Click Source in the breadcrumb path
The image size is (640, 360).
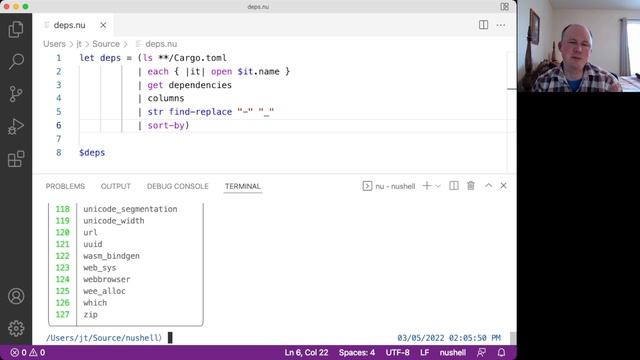pyautogui.click(x=106, y=44)
